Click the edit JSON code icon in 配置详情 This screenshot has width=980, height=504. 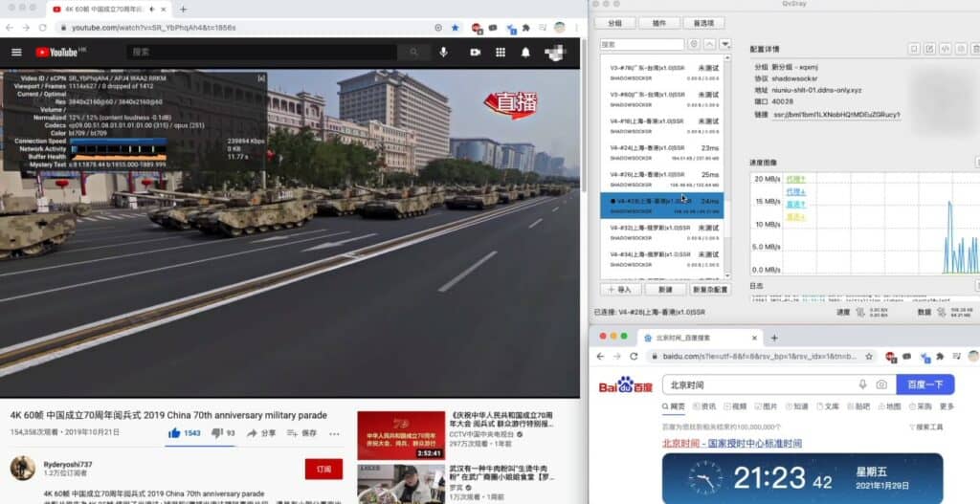click(x=945, y=49)
